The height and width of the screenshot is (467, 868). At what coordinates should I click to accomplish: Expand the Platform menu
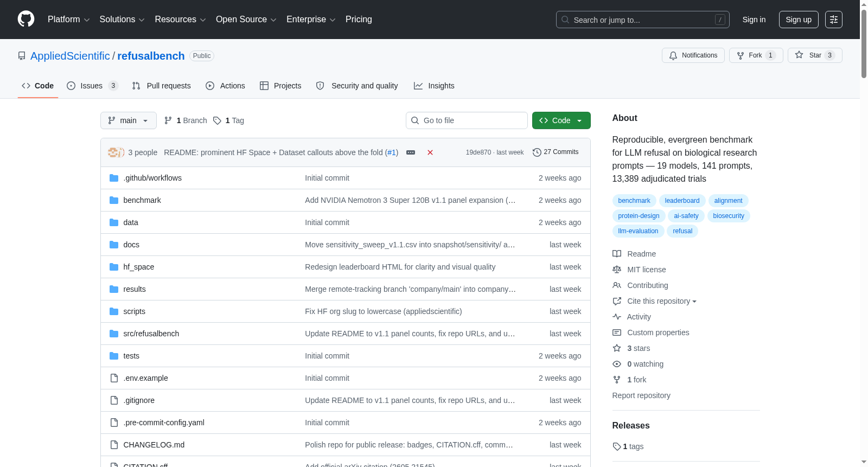[69, 19]
